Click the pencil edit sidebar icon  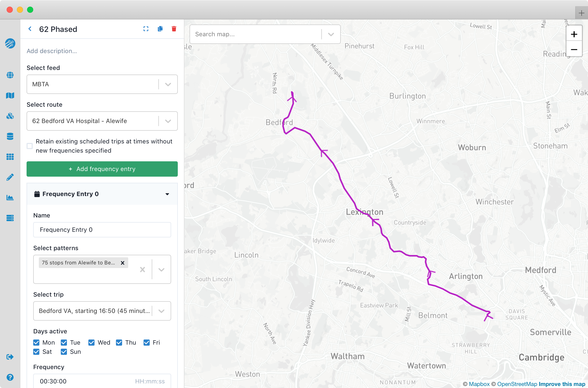(x=10, y=177)
